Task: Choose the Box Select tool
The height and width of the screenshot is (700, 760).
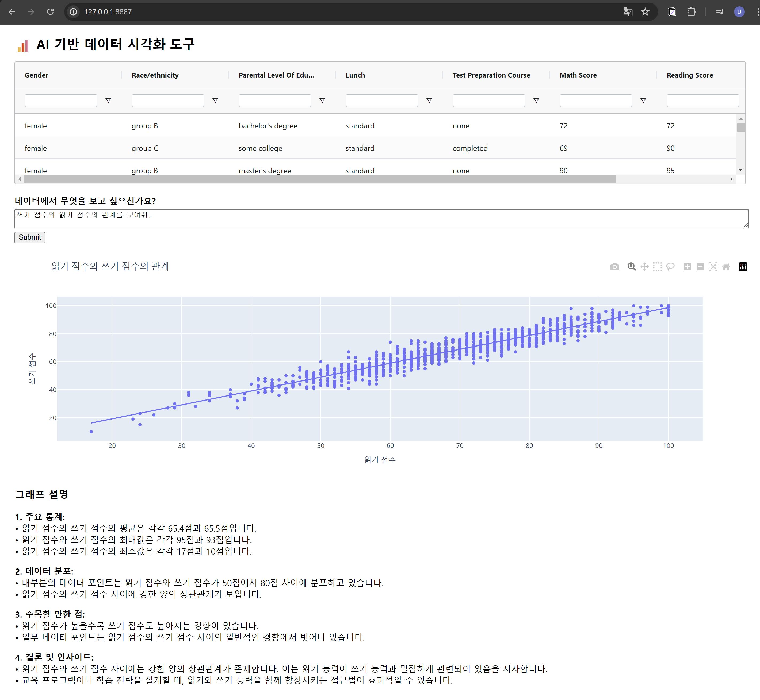Action: pos(657,267)
